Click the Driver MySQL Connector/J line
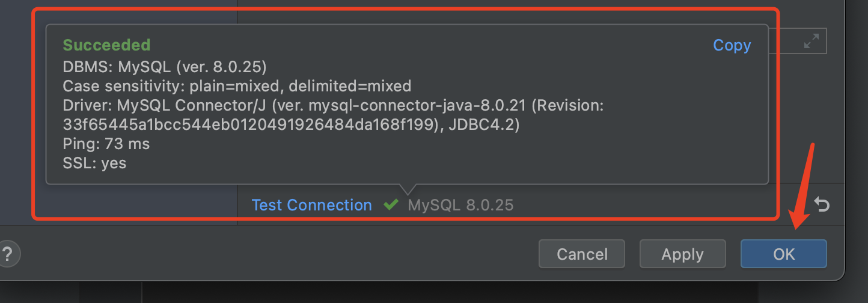The width and height of the screenshot is (868, 303). [x=333, y=105]
